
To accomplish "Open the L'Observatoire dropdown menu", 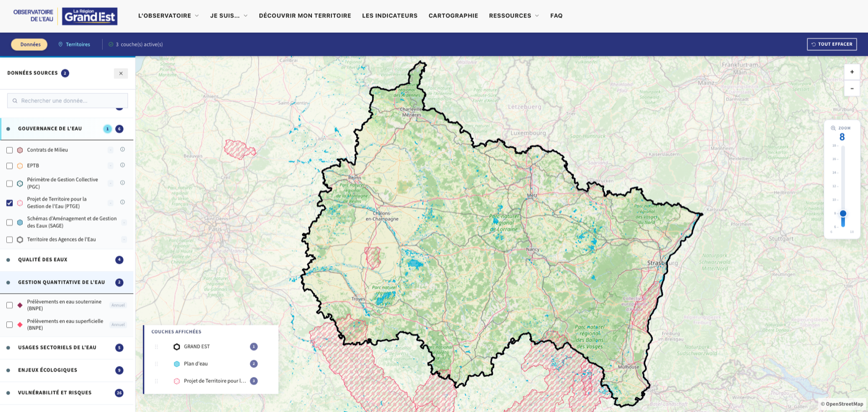I will (168, 16).
